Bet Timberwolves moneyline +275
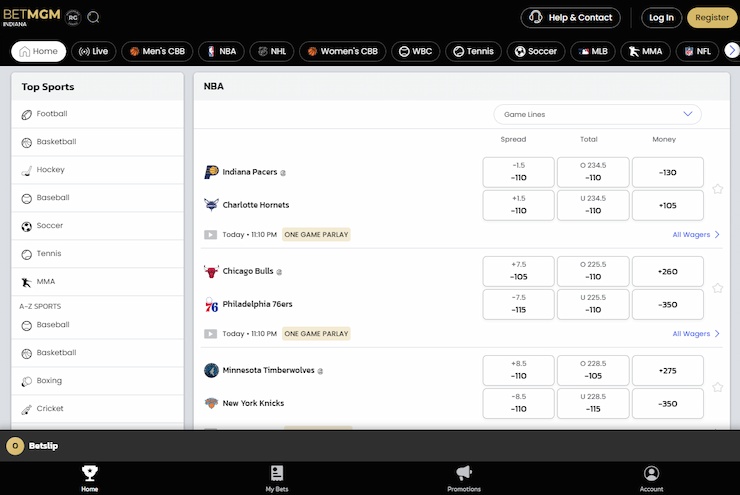Viewport: 740px width, 495px height. click(x=668, y=370)
